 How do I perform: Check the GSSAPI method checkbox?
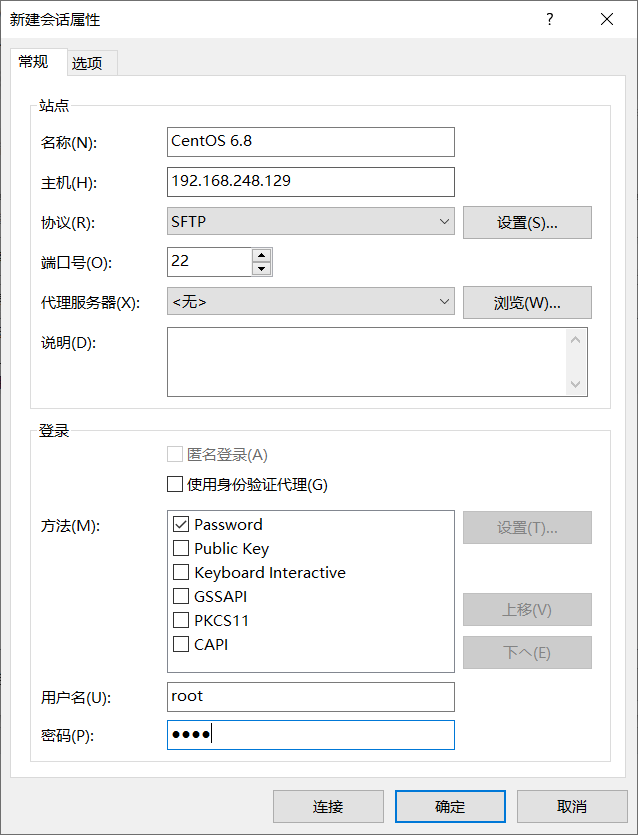(x=181, y=596)
